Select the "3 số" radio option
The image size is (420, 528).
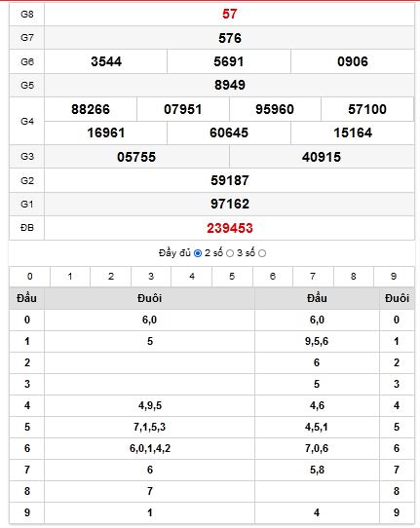pyautogui.click(x=262, y=253)
